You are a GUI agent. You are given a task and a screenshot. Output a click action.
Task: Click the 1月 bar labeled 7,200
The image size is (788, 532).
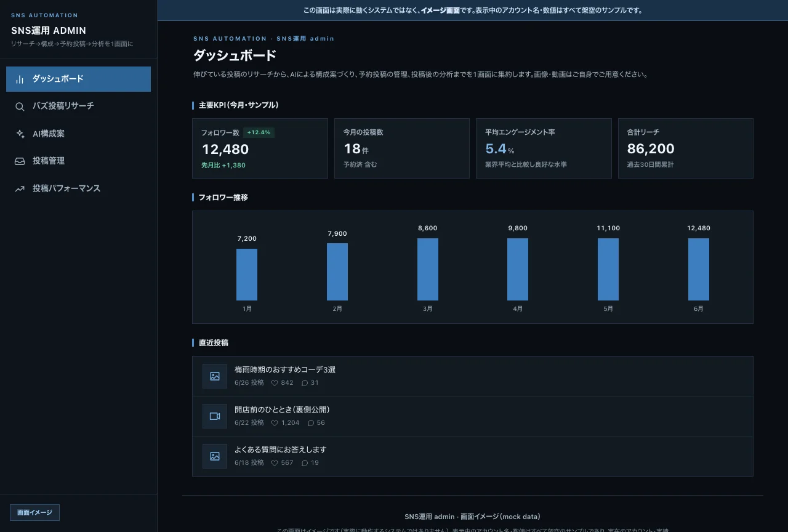pos(247,275)
